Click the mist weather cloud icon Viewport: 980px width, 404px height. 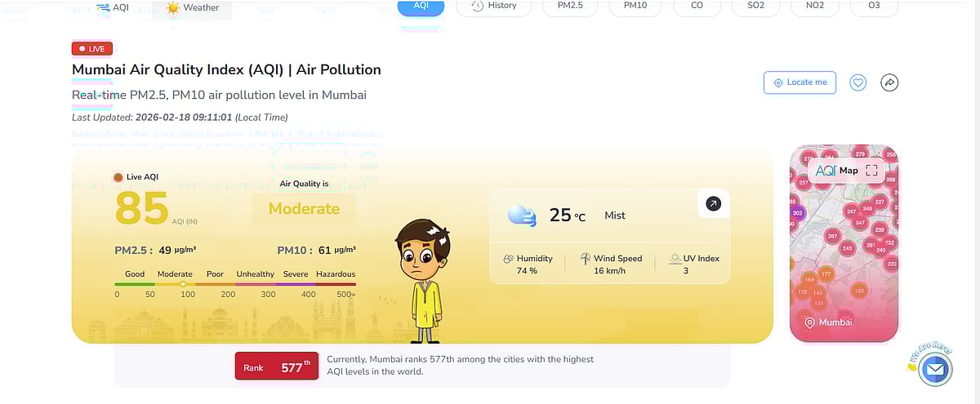click(x=522, y=215)
